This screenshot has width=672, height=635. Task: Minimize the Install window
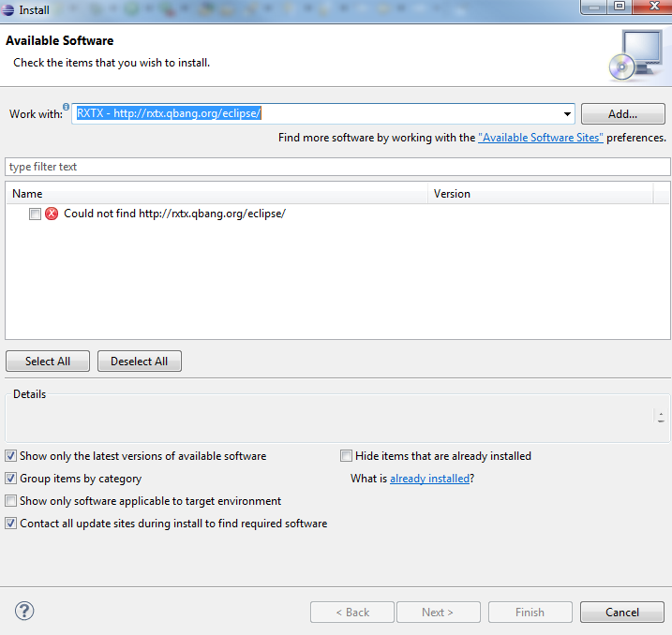tap(593, 7)
